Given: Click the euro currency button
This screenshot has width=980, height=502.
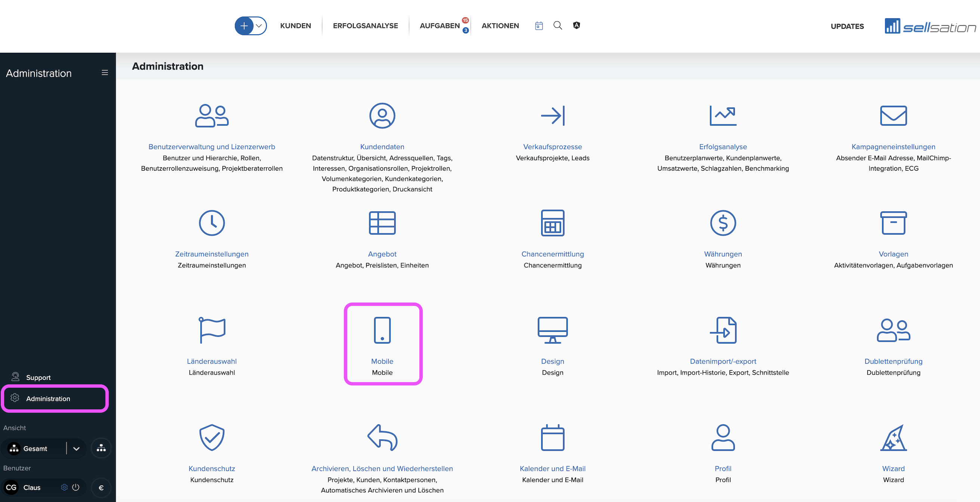Looking at the screenshot, I should [101, 488].
